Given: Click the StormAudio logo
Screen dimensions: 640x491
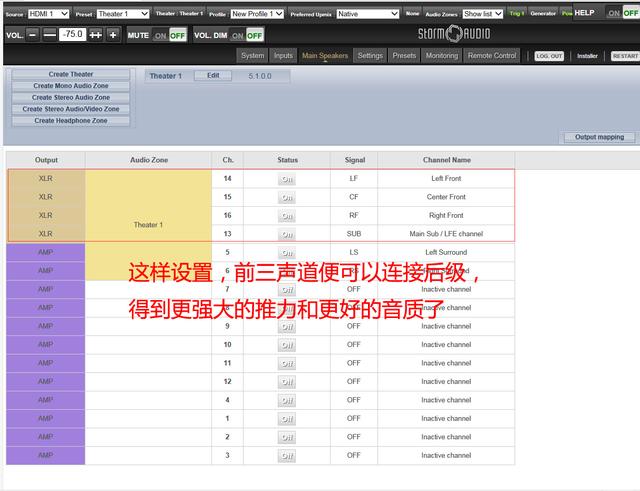Looking at the screenshot, I should coord(454,33).
